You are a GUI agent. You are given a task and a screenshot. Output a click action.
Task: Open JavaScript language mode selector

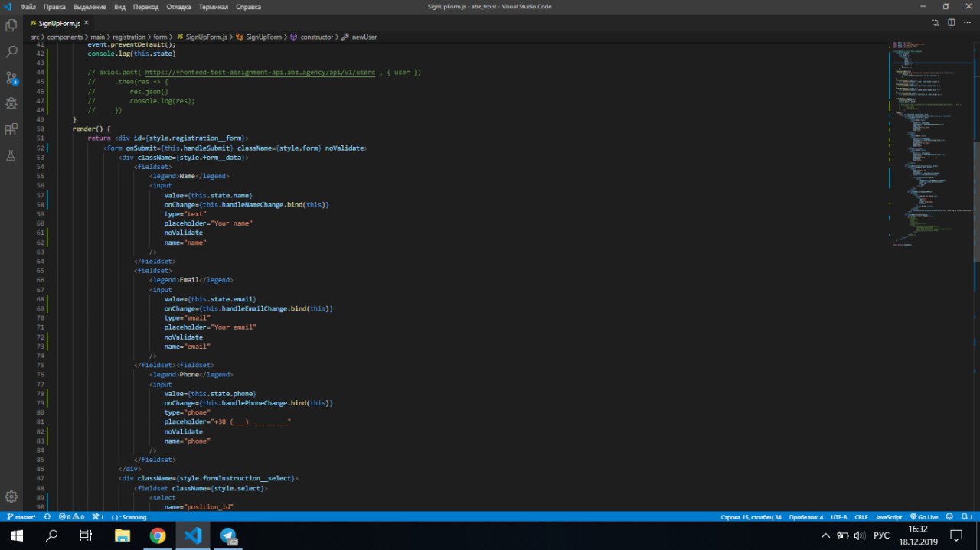[888, 517]
